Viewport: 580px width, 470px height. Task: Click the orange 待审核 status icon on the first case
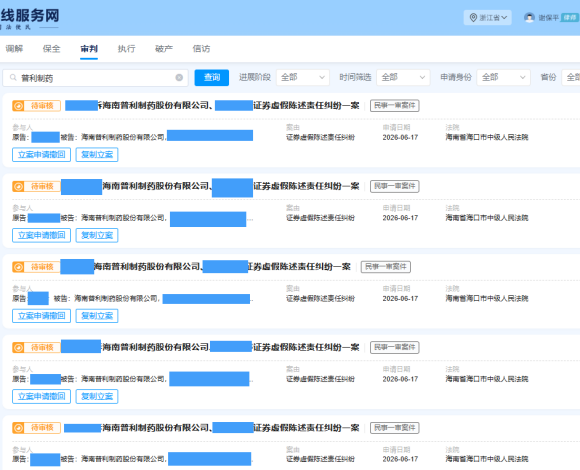tap(18, 106)
